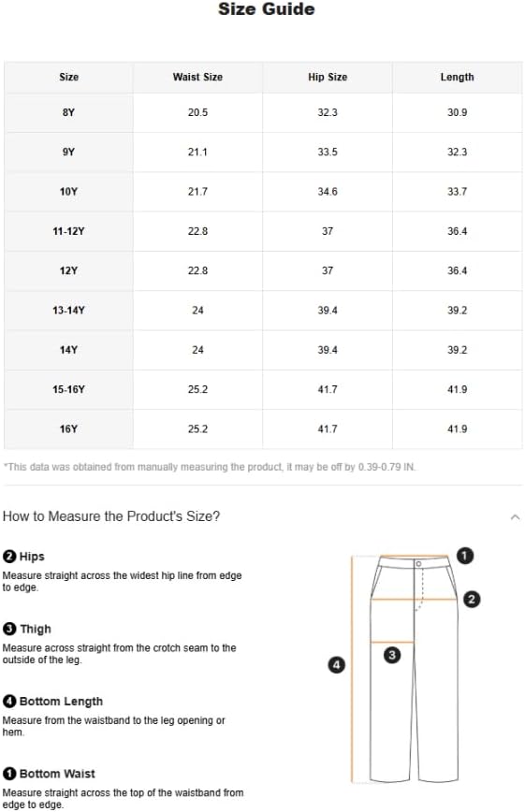Image resolution: width=525 pixels, height=812 pixels.
Task: Click the number 3 thigh marker on diagram
Action: click(x=392, y=655)
